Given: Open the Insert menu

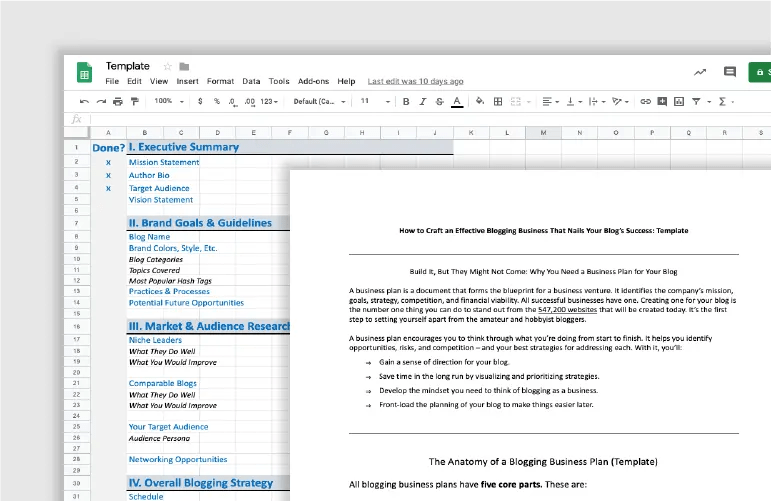Looking at the screenshot, I should pos(187,81).
